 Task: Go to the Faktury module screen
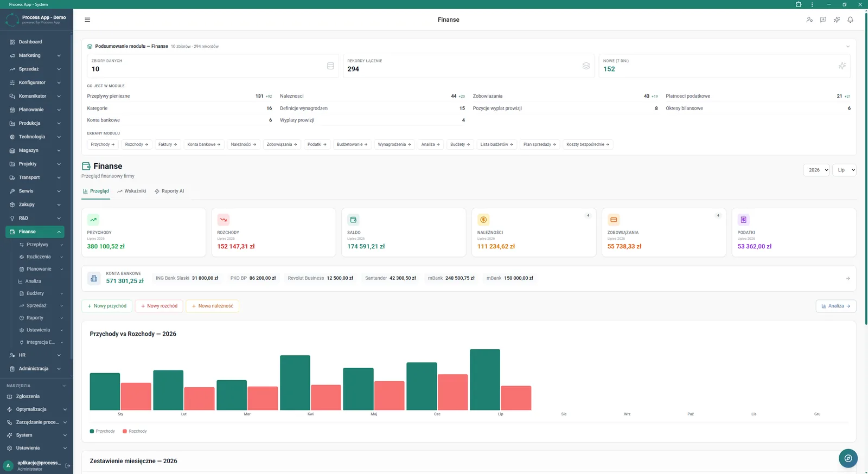coord(168,144)
